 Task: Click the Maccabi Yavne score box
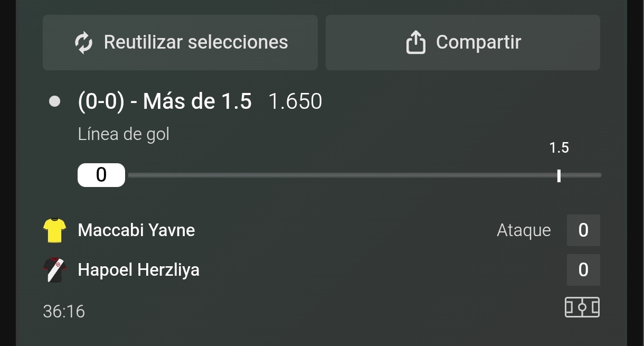click(x=583, y=230)
